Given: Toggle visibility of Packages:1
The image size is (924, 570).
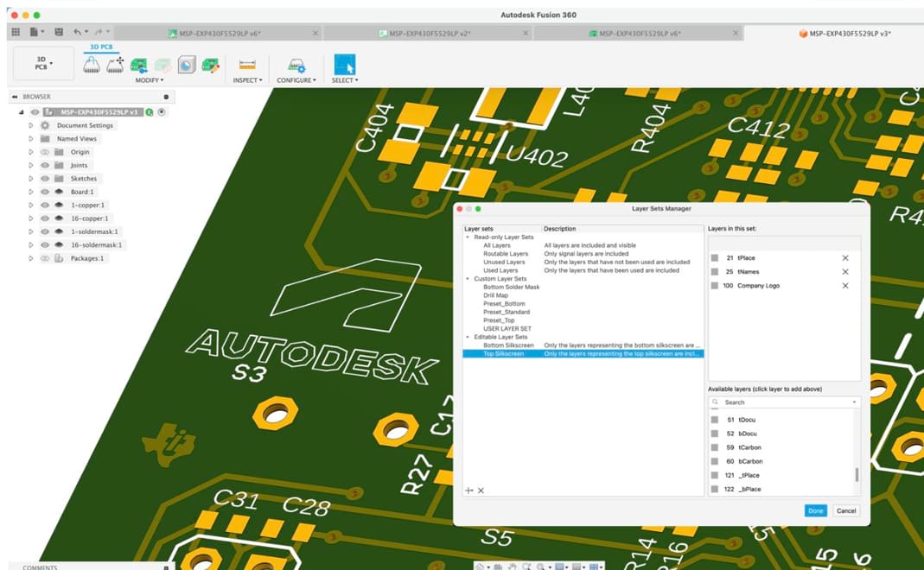Looking at the screenshot, I should point(45,258).
